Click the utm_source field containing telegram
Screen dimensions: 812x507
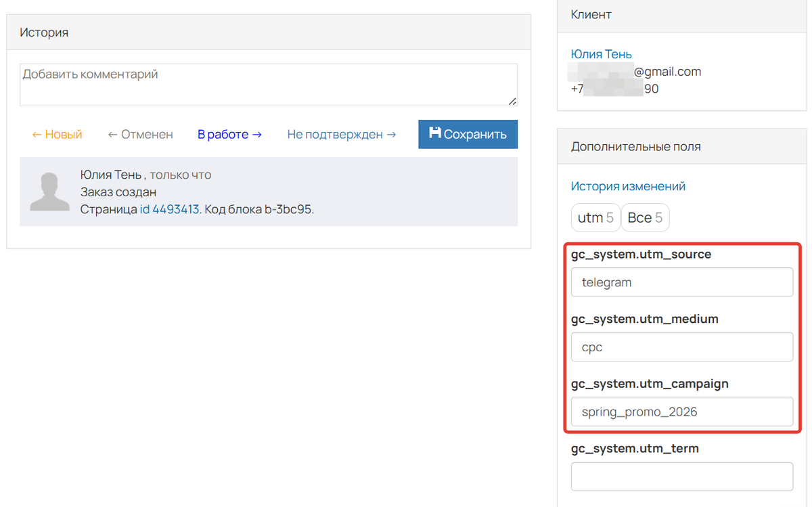[x=681, y=282]
